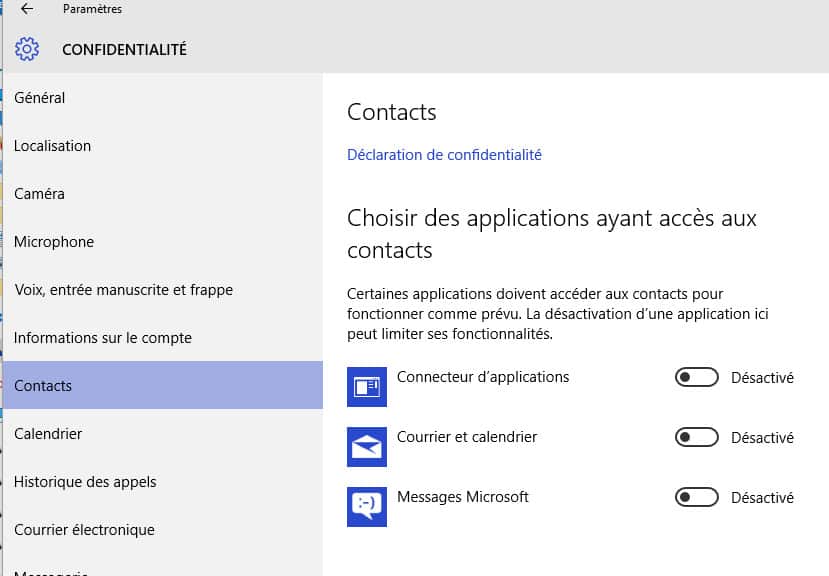Click the Désactivé label beside Messages Microsoft
The height and width of the screenshot is (576, 829).
pyautogui.click(x=762, y=498)
